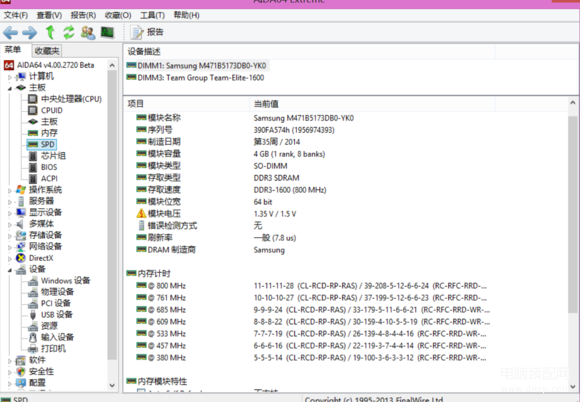Click the DirectX yellow X icon
The height and width of the screenshot is (402, 580).
click(x=21, y=258)
